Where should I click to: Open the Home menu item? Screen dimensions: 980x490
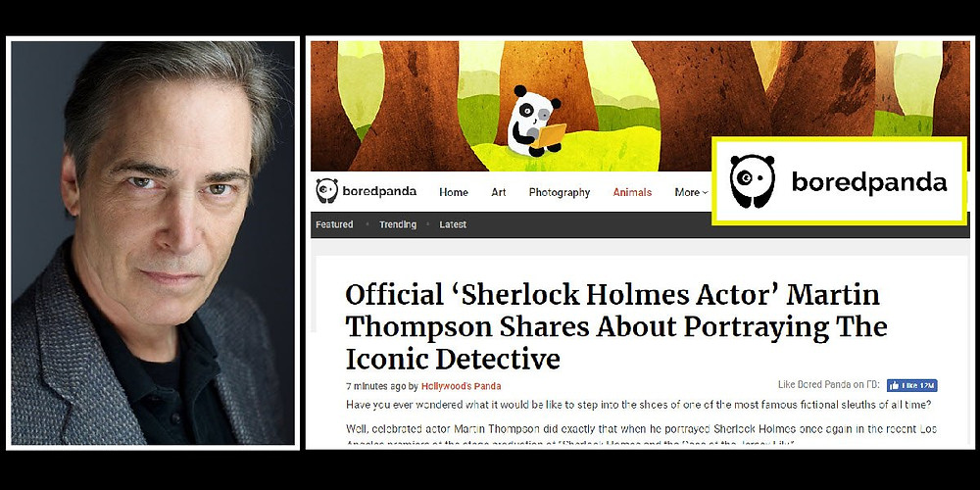pyautogui.click(x=454, y=192)
